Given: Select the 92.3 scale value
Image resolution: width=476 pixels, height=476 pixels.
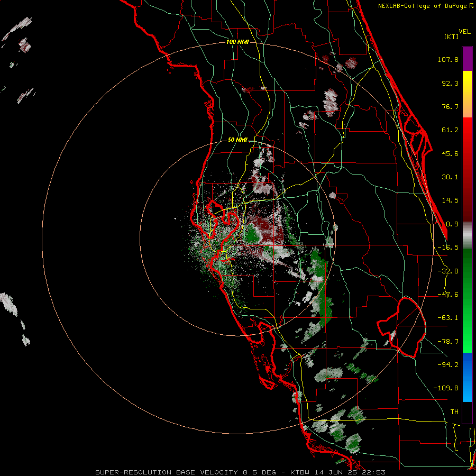Looking at the screenshot, I should click(x=450, y=83).
